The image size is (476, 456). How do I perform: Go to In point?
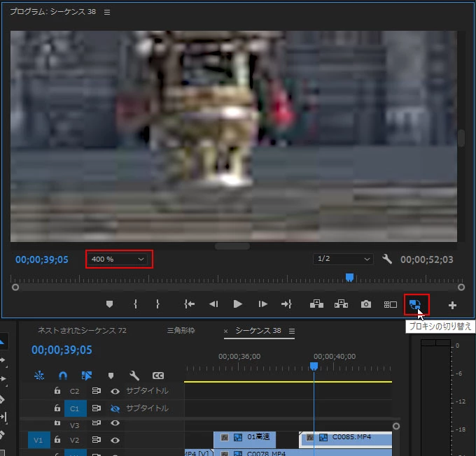click(190, 304)
